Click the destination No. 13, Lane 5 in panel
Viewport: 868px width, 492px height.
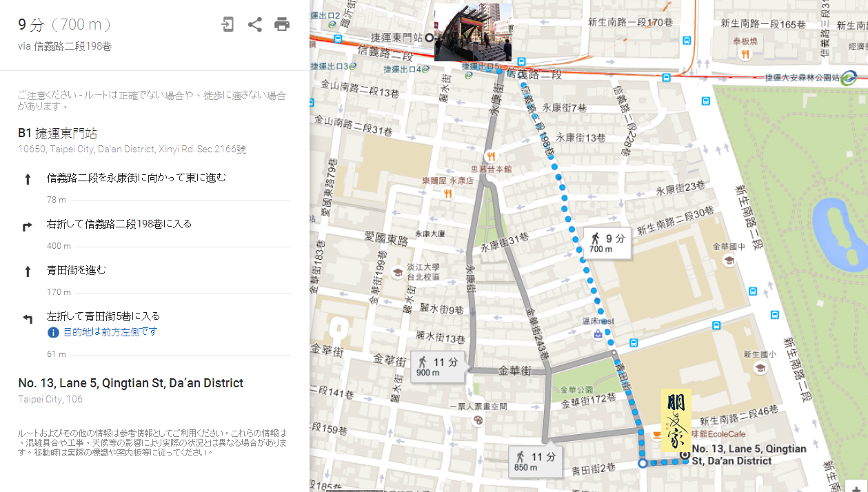[130, 383]
